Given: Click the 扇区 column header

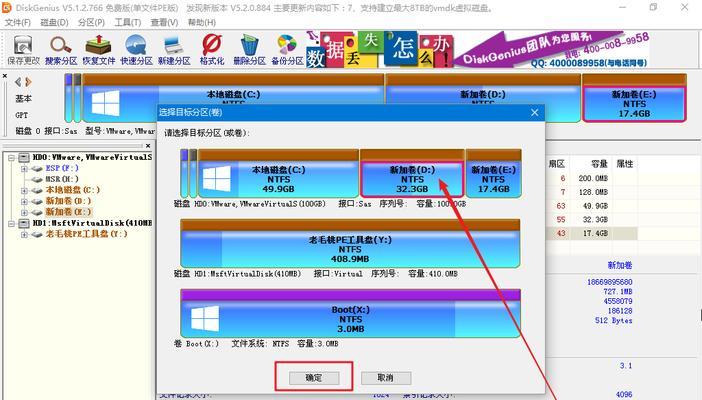Looking at the screenshot, I should (x=556, y=164).
